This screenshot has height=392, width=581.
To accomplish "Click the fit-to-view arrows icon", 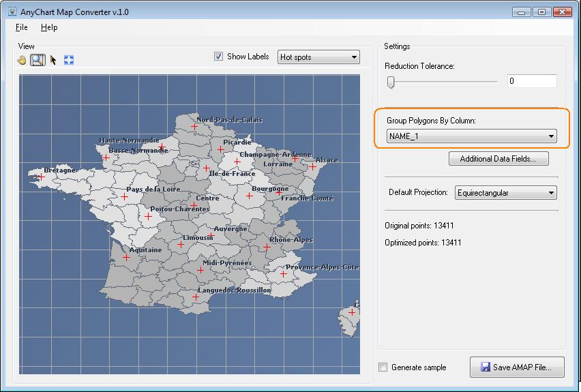I will [x=68, y=60].
